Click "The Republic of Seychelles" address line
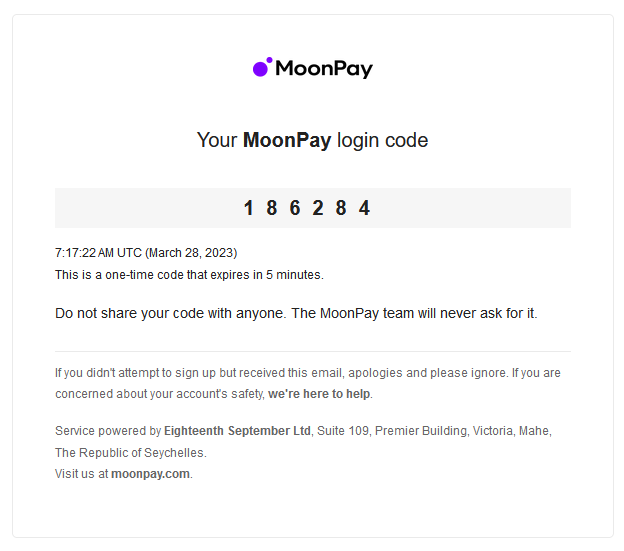 [130, 453]
